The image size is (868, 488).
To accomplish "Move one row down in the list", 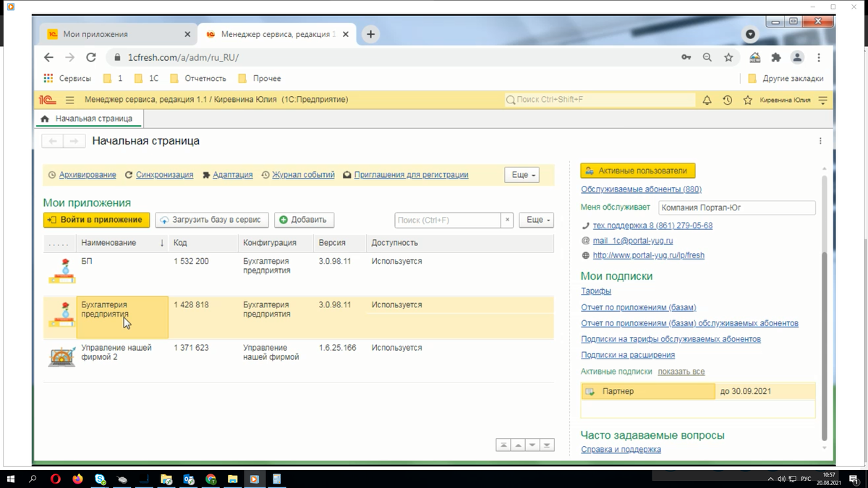I will pos(532,445).
